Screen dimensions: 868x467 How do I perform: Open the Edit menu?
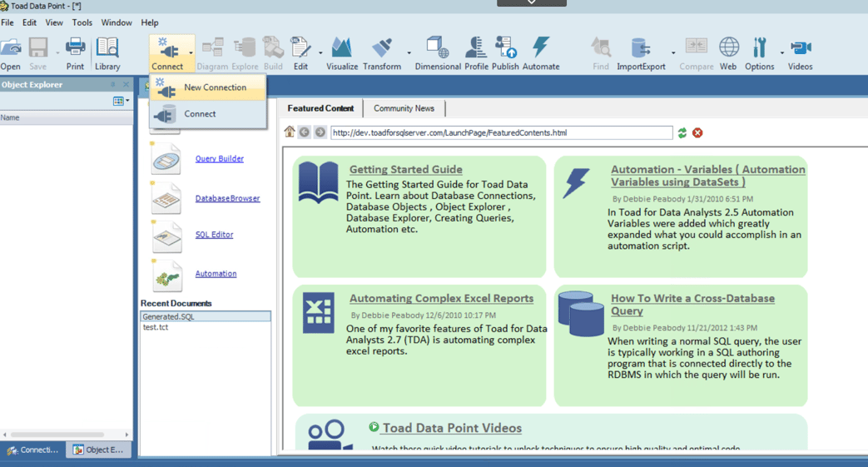click(x=29, y=22)
